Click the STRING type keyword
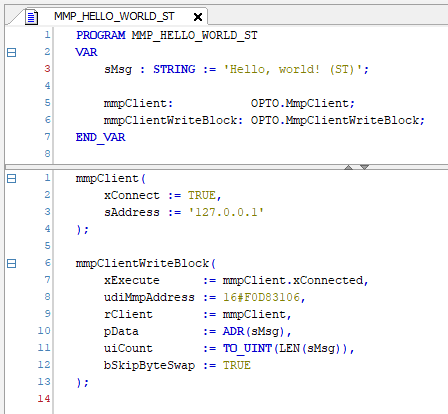 (174, 69)
